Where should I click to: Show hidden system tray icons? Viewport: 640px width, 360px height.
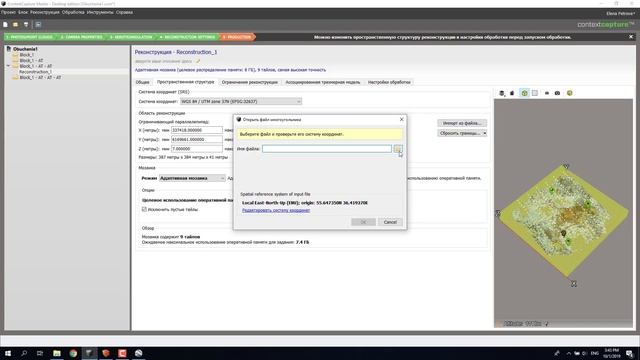569,353
